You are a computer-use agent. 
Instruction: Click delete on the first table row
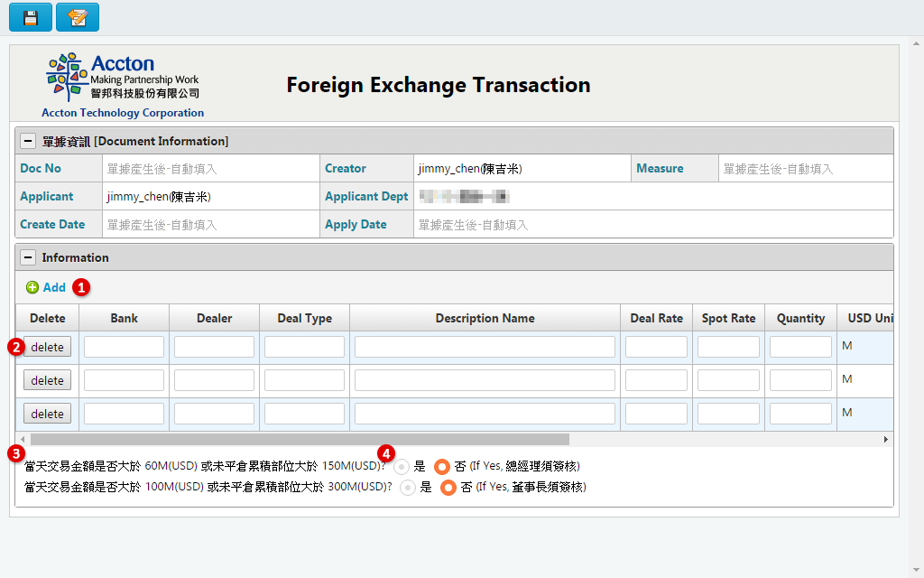pos(47,346)
